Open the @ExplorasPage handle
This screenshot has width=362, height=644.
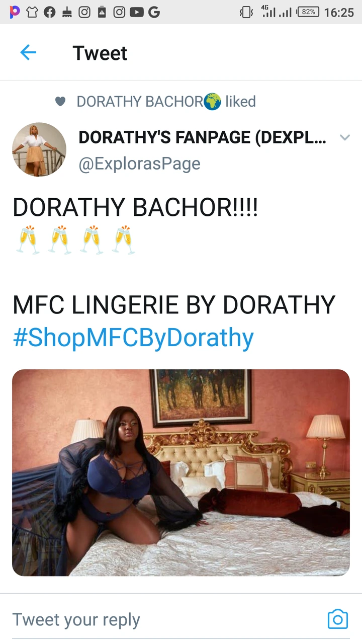[139, 164]
